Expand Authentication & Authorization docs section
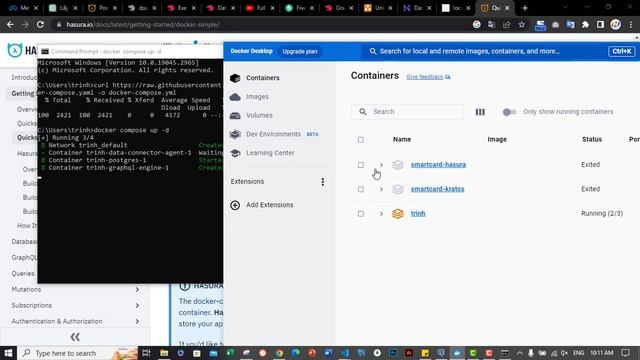Image resolution: width=640 pixels, height=360 pixels. 137,321
